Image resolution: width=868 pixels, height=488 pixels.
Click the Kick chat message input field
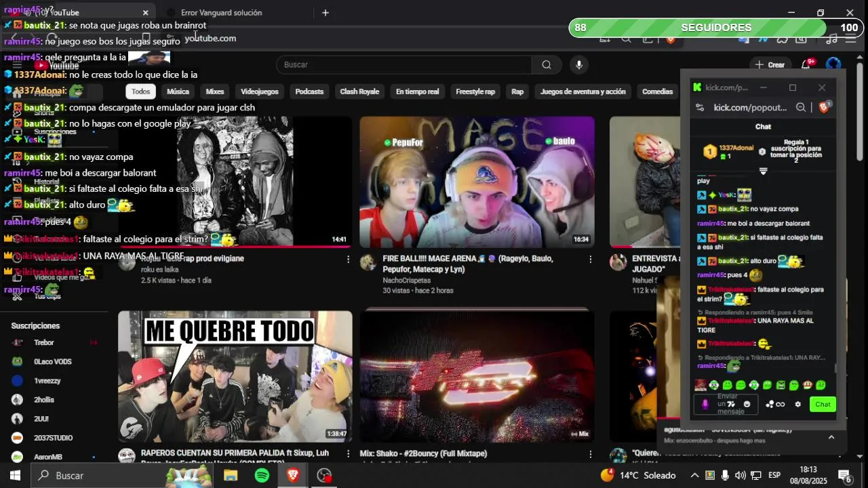click(726, 404)
